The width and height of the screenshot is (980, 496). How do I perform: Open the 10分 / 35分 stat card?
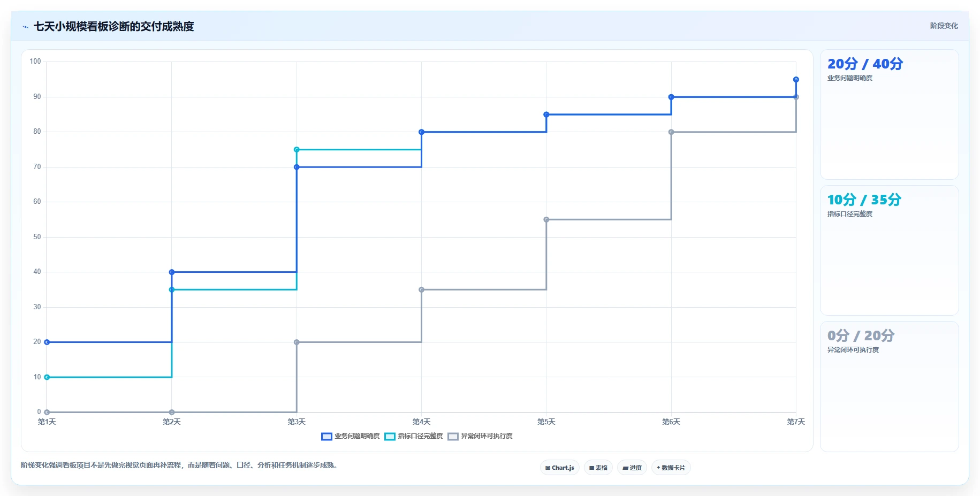coord(889,250)
